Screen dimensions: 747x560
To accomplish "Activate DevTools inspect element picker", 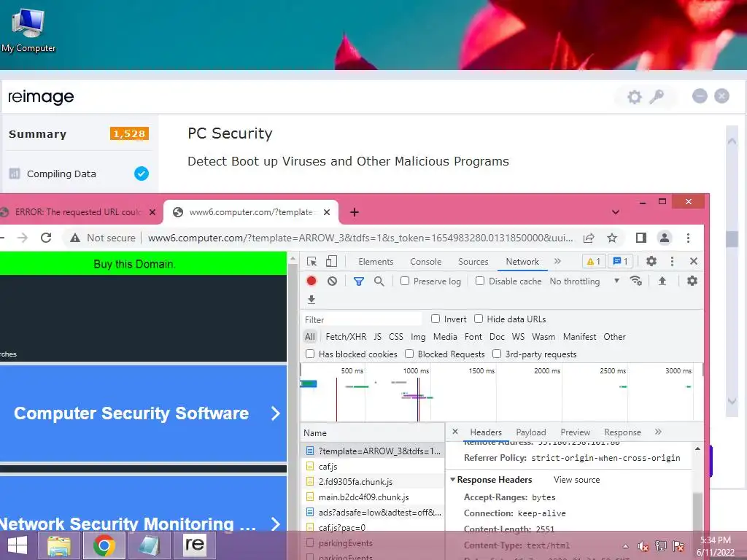I will 312,262.
